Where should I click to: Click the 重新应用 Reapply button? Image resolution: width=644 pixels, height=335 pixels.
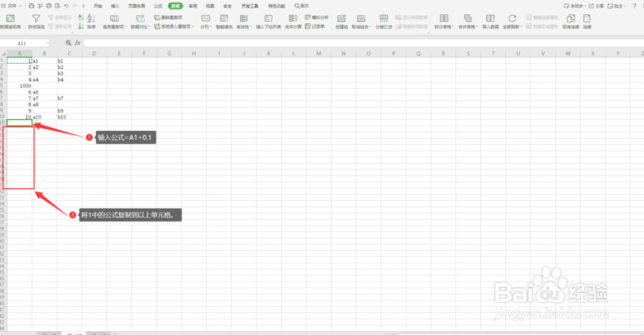pos(59,26)
